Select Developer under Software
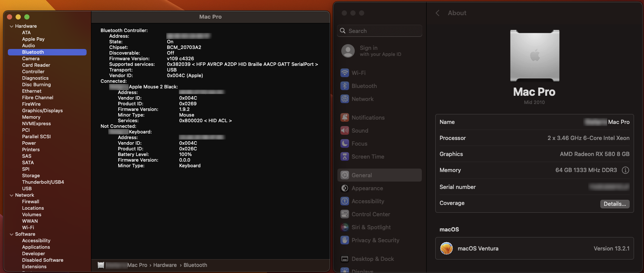 click(x=33, y=253)
